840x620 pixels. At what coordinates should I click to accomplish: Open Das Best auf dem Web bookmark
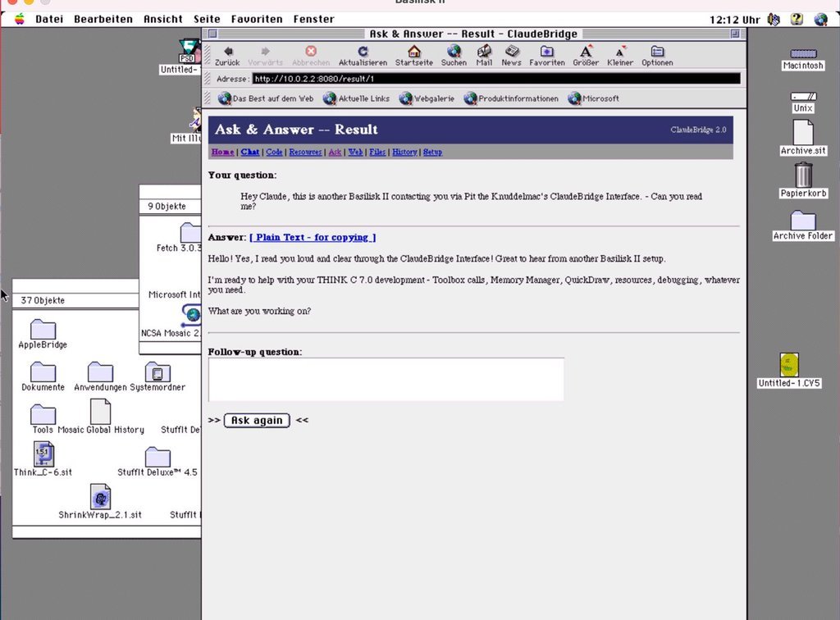coord(266,98)
